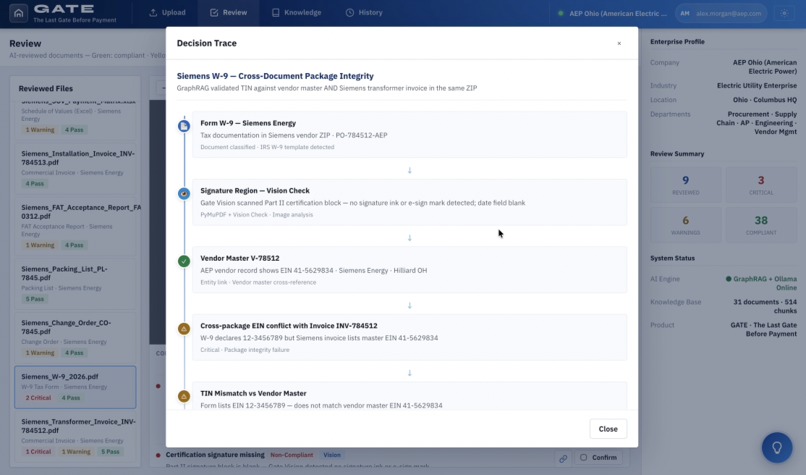Screen dimensions: 806x475
Task: Click the 2 Critical badge on Siemens_W-9_2026
Action: [x=38, y=398]
